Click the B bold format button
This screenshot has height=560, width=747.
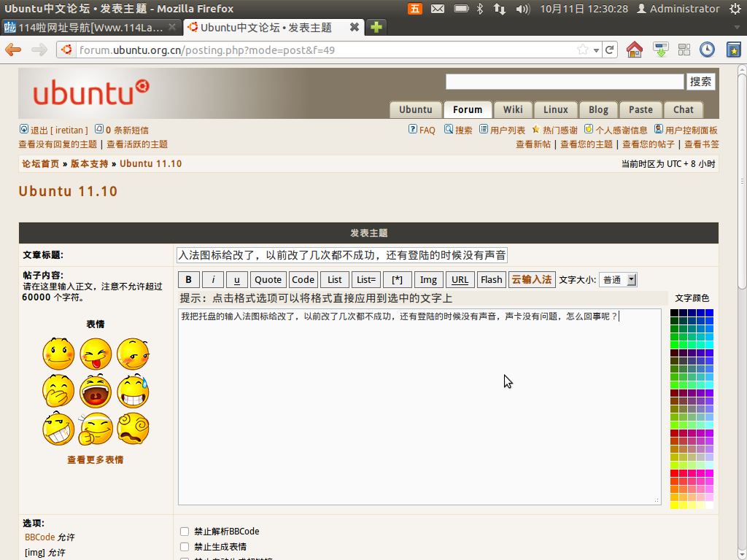click(189, 279)
